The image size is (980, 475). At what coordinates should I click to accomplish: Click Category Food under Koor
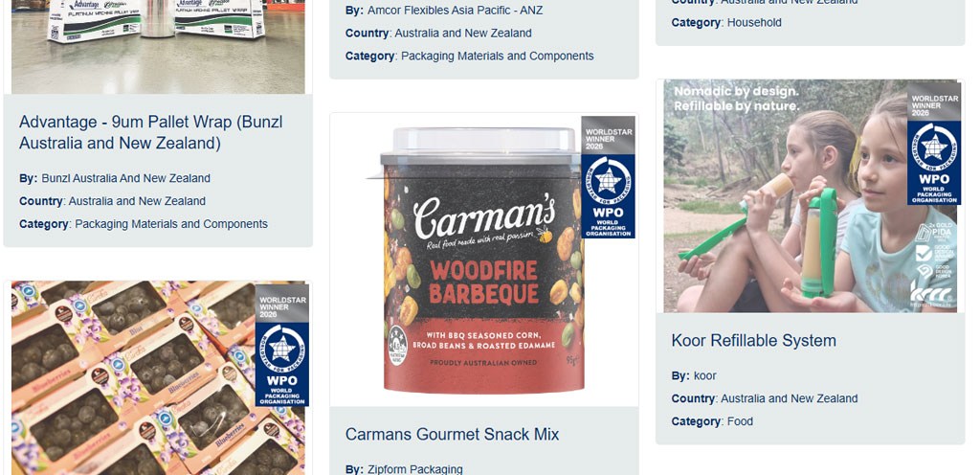click(x=712, y=422)
